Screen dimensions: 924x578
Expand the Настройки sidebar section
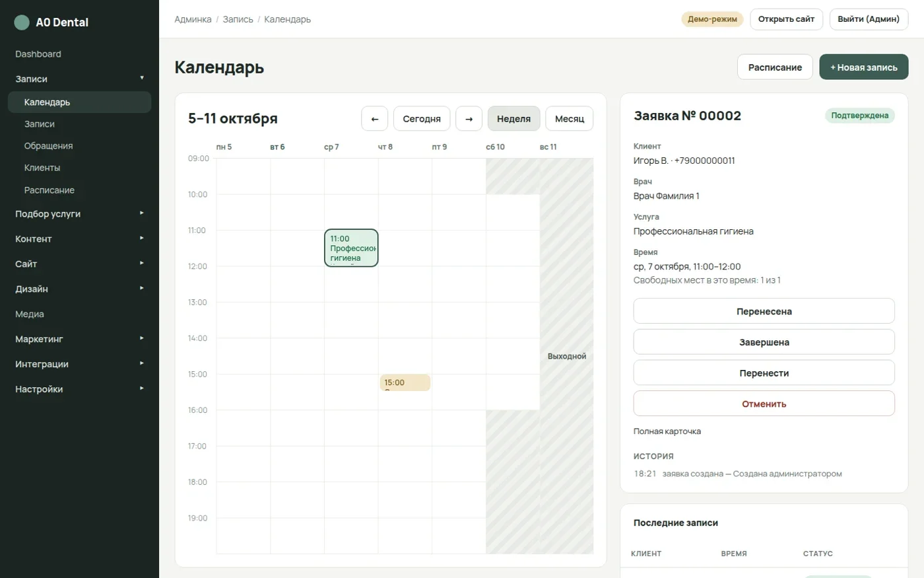click(x=79, y=389)
